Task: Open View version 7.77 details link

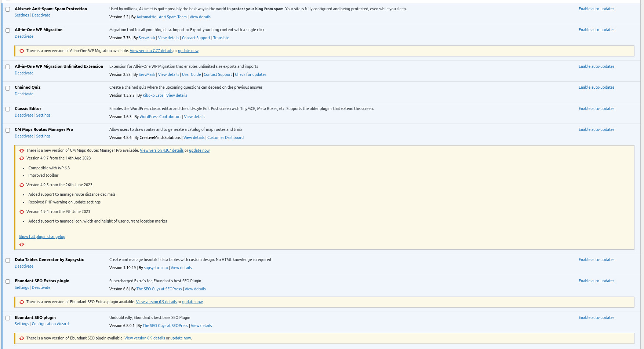Action: click(151, 51)
